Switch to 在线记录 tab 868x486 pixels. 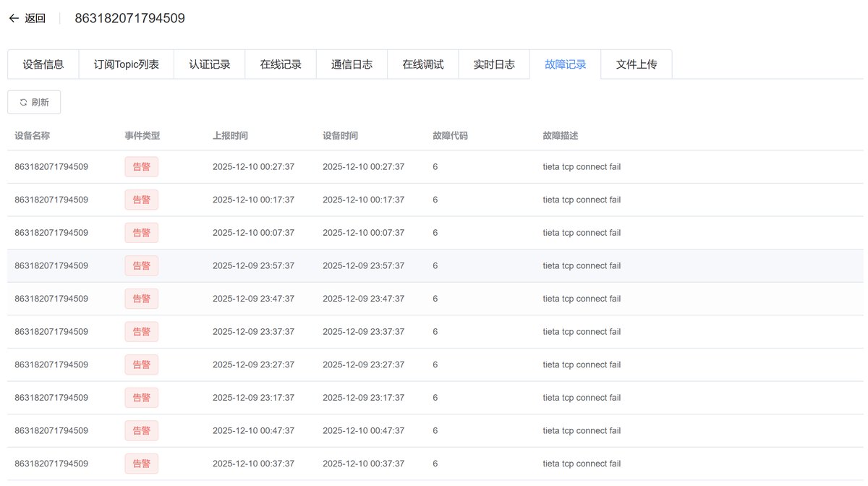[x=281, y=64]
